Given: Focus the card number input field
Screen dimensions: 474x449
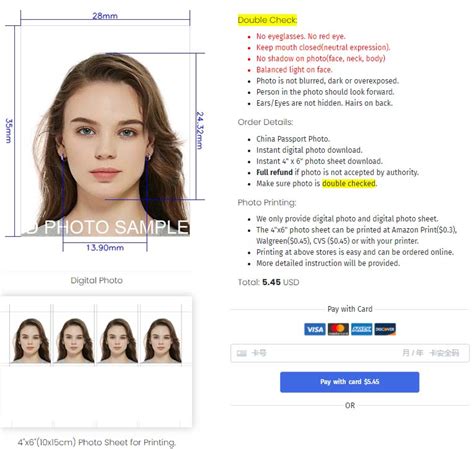Looking at the screenshot, I should point(320,353).
